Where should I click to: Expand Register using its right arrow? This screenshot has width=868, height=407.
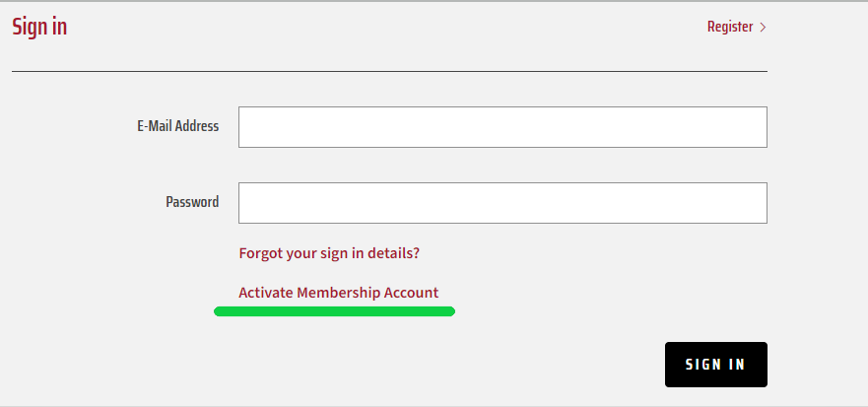[763, 28]
